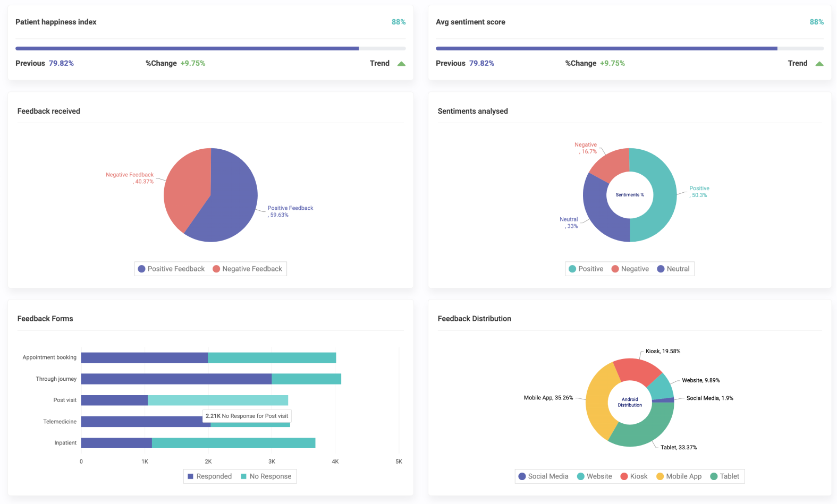The height and width of the screenshot is (504, 837).
Task: Hide the Responded series in legend
Action: click(209, 476)
